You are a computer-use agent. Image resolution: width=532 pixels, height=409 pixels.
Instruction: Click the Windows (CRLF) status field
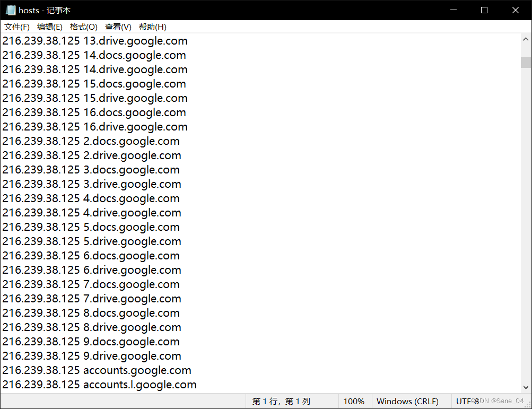click(x=412, y=401)
